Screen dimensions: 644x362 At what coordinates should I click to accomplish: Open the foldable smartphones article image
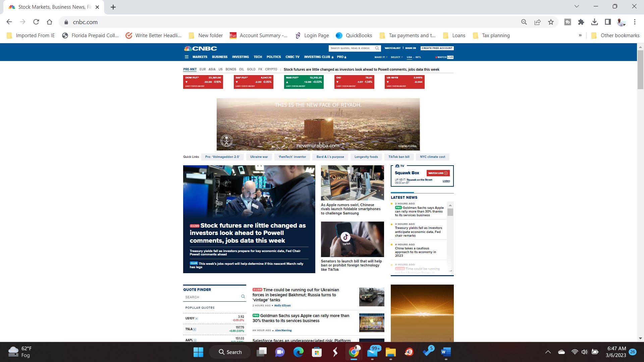pyautogui.click(x=352, y=183)
